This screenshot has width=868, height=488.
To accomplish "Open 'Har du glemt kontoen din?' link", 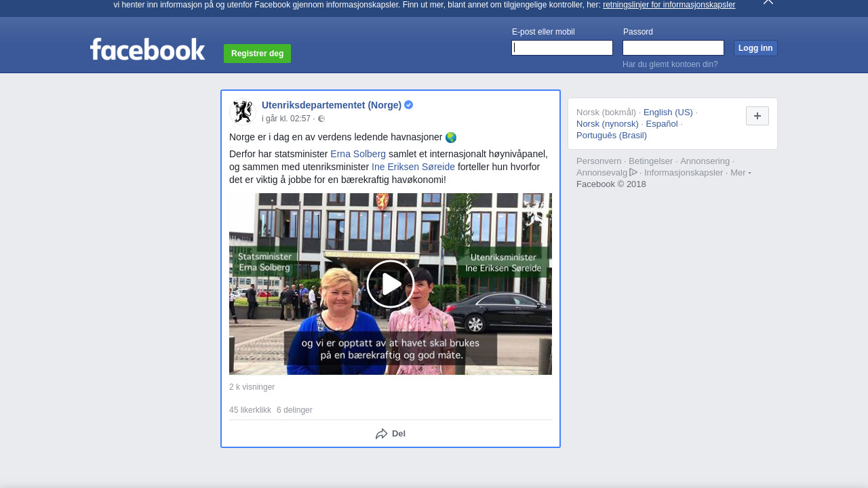I will [670, 64].
